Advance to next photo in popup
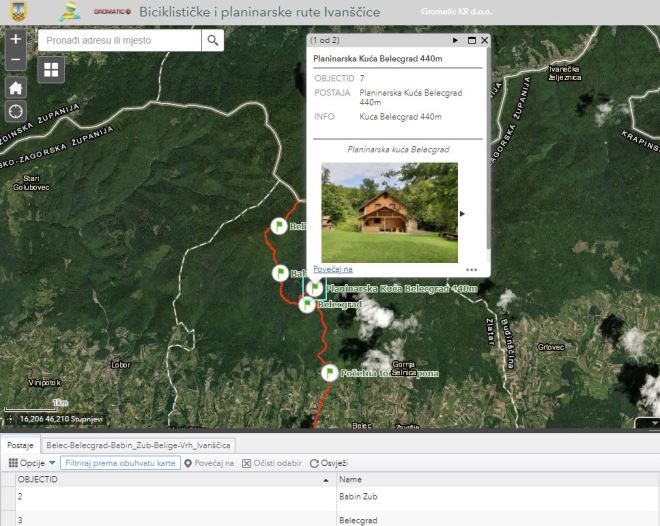 (462, 213)
